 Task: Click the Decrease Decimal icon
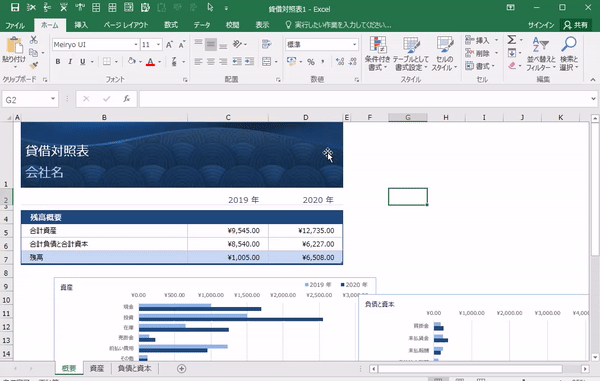coord(353,62)
